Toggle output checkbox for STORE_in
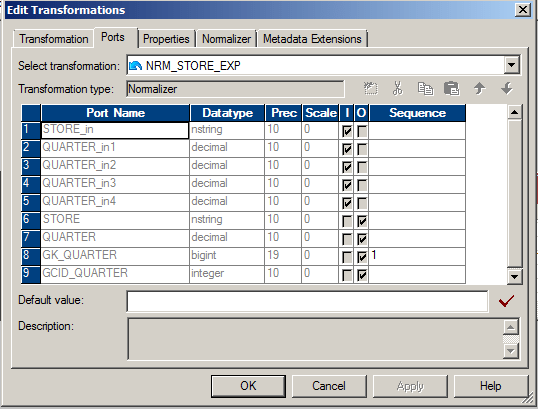548x413 pixels. pyautogui.click(x=362, y=131)
